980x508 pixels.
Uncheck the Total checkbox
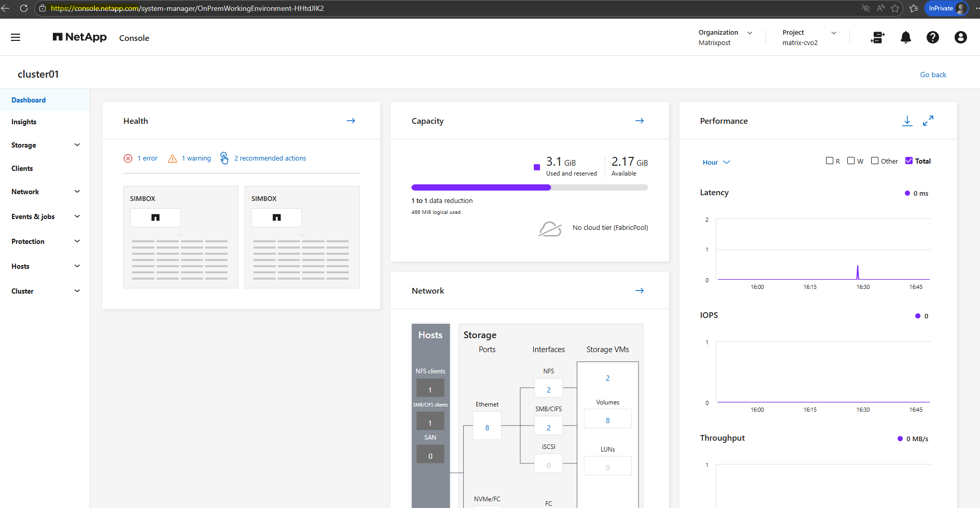908,161
